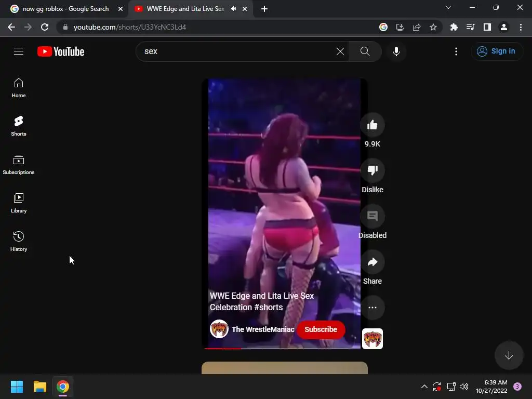
Task: Click the next short preview below
Action: point(285,368)
